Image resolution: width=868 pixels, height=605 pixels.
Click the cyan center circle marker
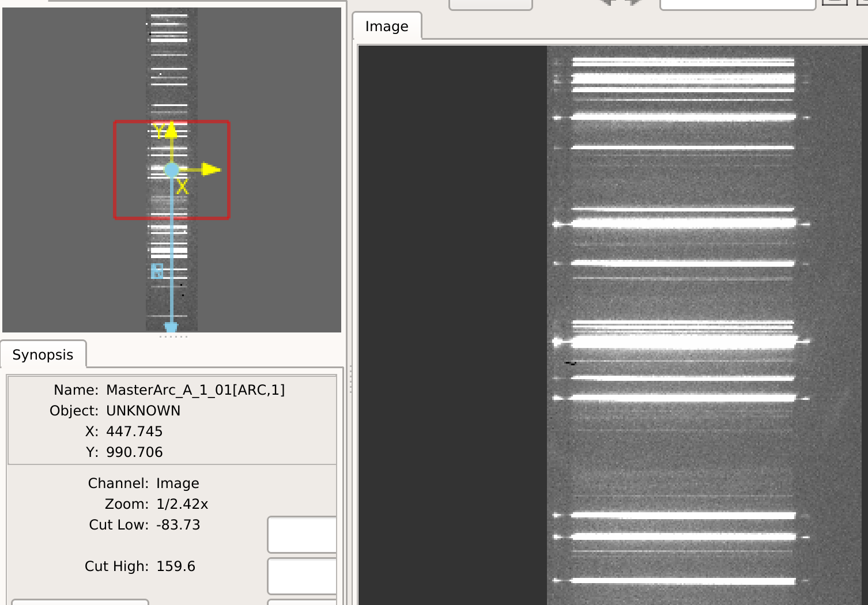tap(172, 170)
